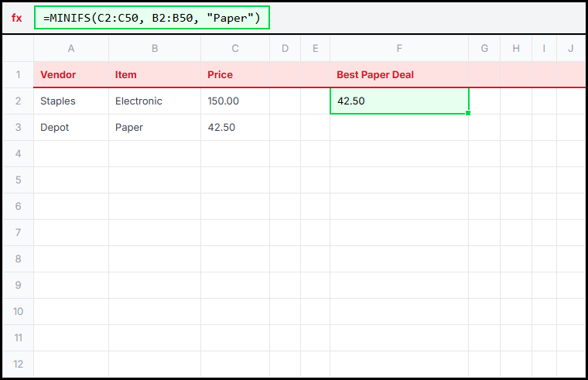Select the 150.00 price cell
This screenshot has height=380, width=588.
(x=235, y=101)
